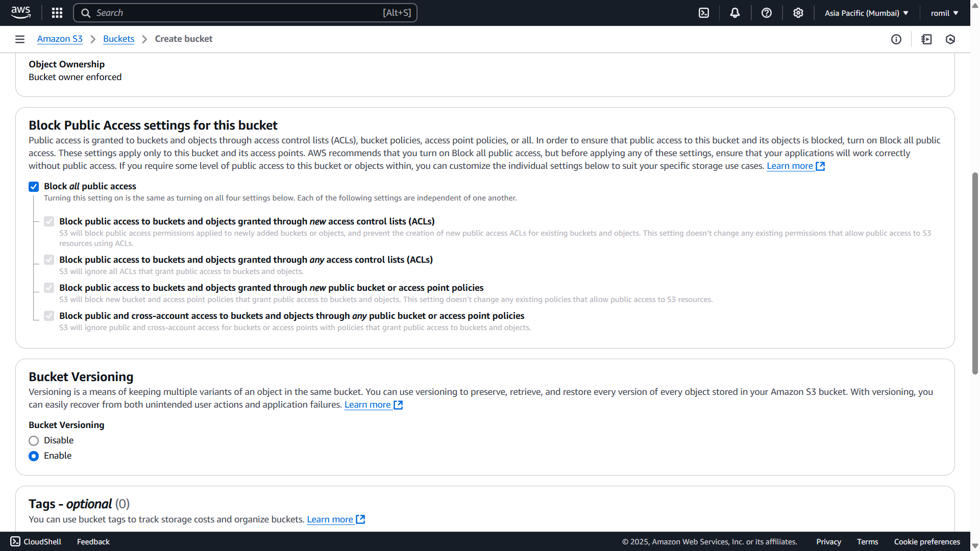980x551 pixels.
Task: Open the settings gear in top bar
Action: coord(798,13)
